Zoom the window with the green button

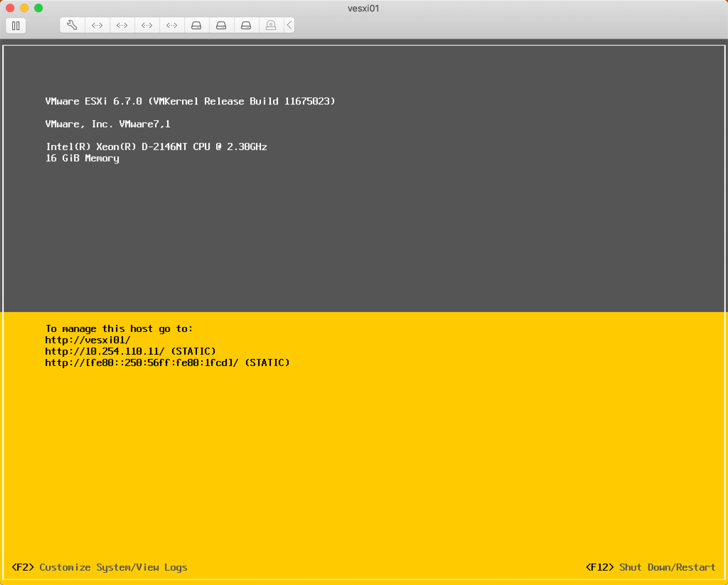point(38,8)
